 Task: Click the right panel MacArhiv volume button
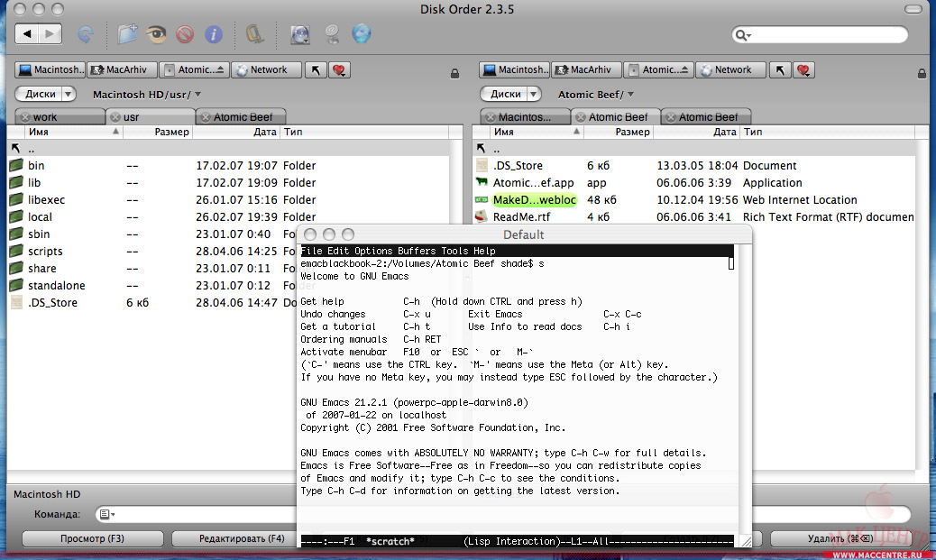586,70
